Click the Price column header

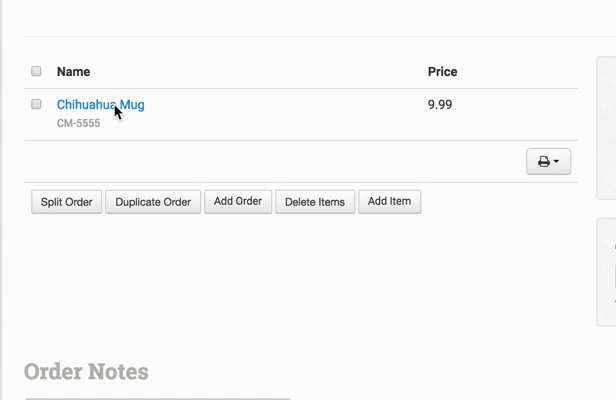click(x=442, y=71)
